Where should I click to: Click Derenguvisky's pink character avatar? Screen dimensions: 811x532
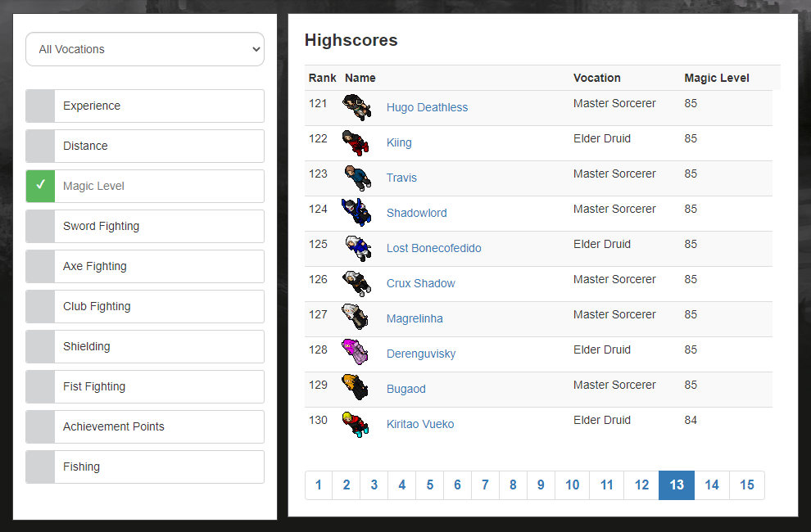[x=355, y=353]
